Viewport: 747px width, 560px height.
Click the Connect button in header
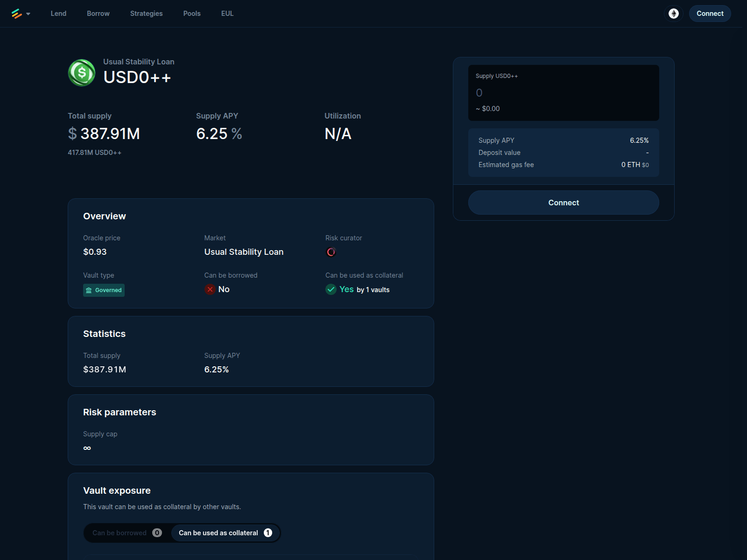[710, 14]
